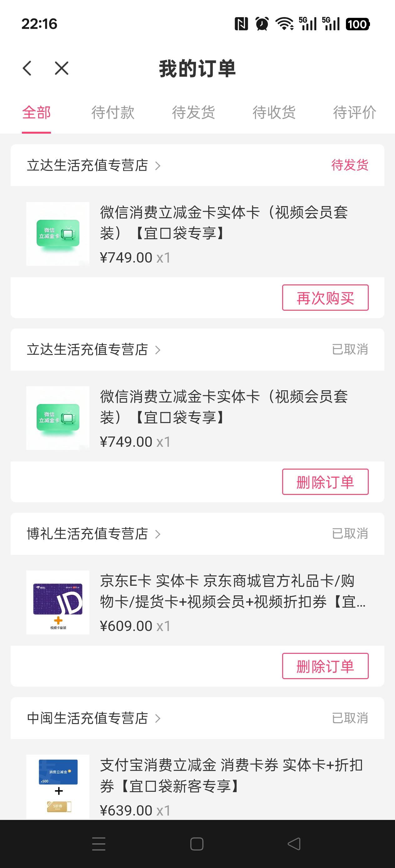Tap the back arrow icon
The height and width of the screenshot is (868, 395).
coord(27,68)
